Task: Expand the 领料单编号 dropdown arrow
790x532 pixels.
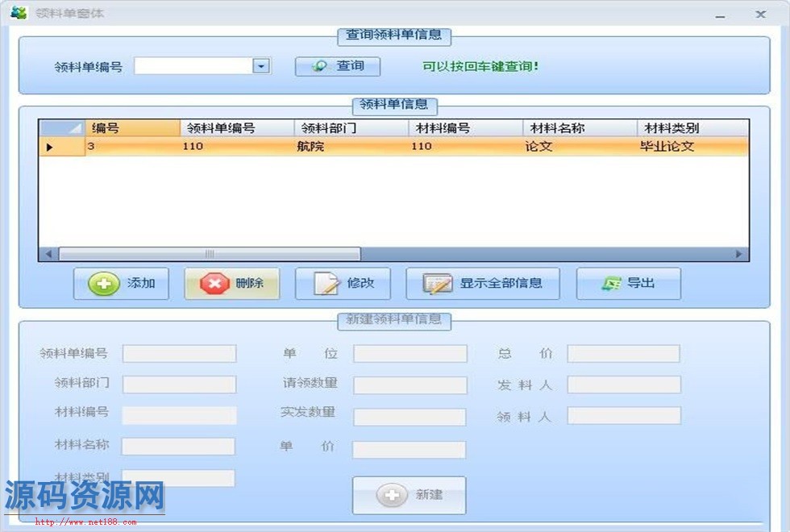Action: [261, 66]
